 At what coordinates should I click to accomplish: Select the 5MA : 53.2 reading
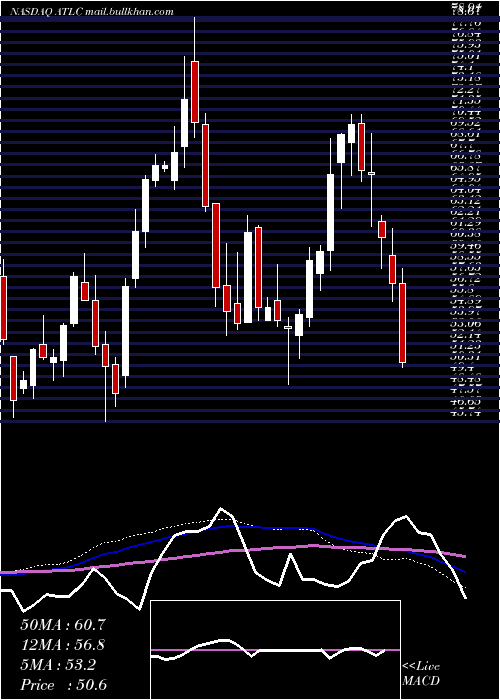(58, 665)
